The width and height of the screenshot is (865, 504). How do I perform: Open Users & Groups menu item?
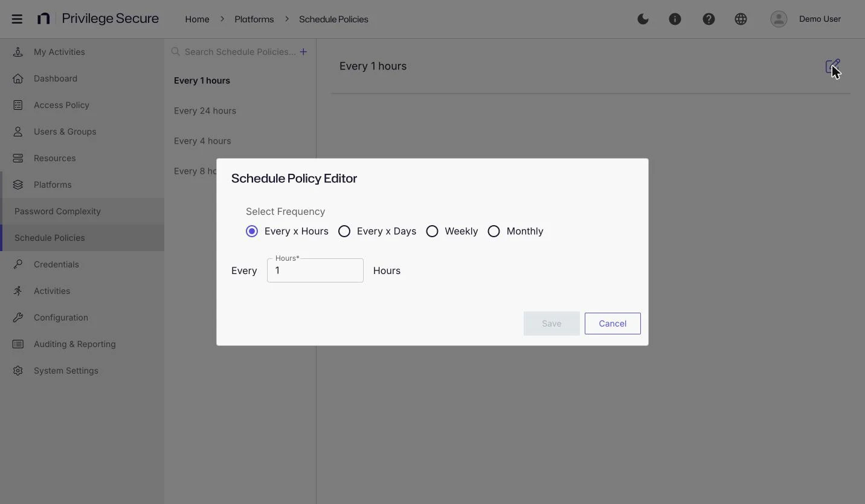click(x=82, y=132)
